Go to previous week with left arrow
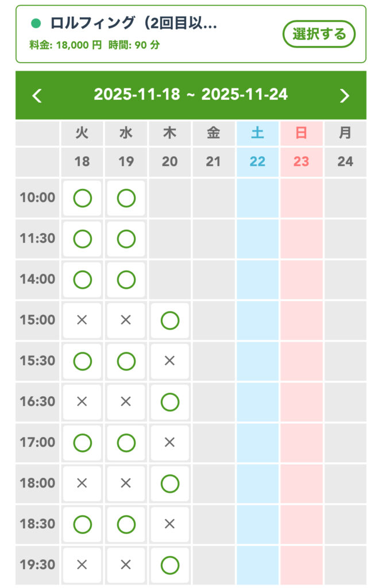 pyautogui.click(x=37, y=95)
